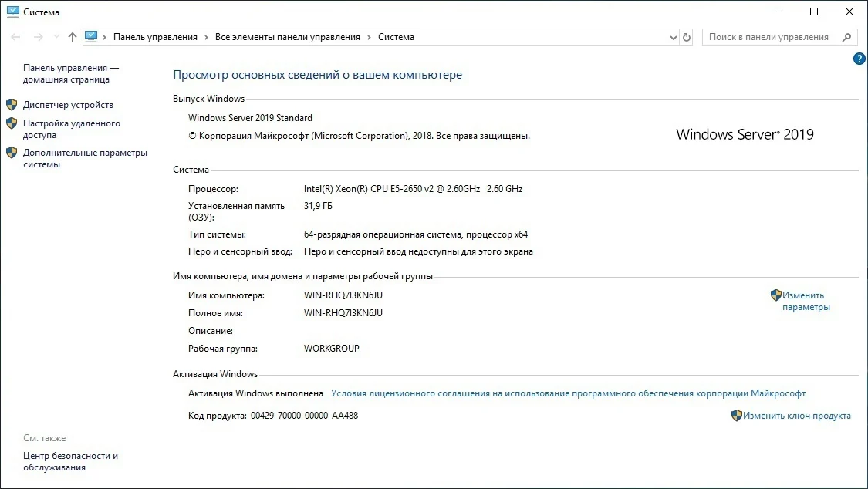Viewport: 868px width, 489px height.
Task: Click the computer icon in the address bar
Action: point(91,36)
